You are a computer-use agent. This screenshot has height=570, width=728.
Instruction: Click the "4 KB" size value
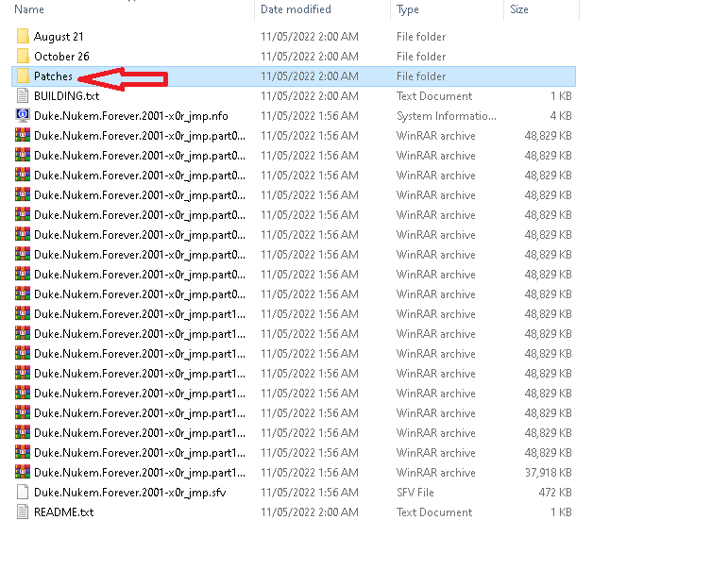[x=561, y=115]
